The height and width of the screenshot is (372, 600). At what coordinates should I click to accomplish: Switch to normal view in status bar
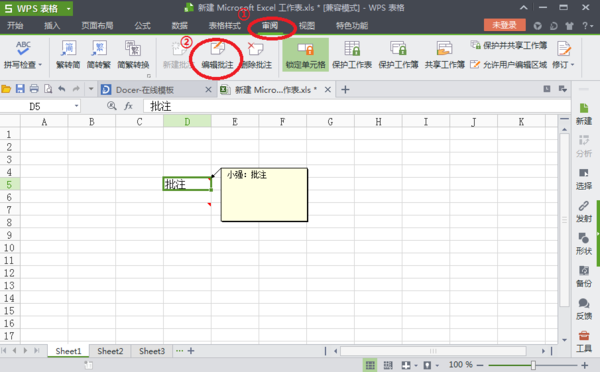370,365
